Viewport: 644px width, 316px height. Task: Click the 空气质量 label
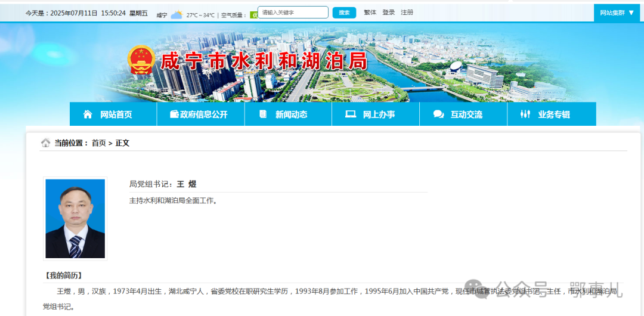pos(234,16)
